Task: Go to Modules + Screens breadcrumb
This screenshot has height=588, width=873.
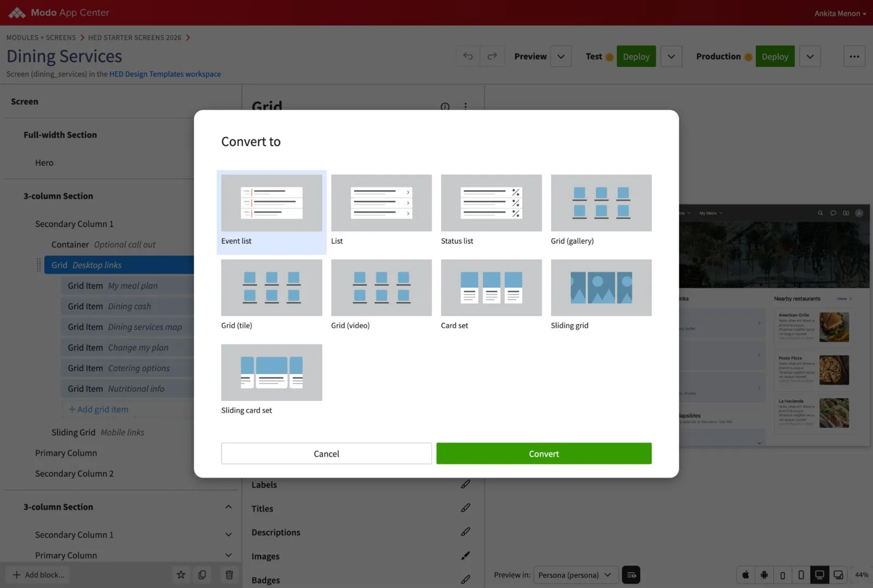Action: (41, 38)
